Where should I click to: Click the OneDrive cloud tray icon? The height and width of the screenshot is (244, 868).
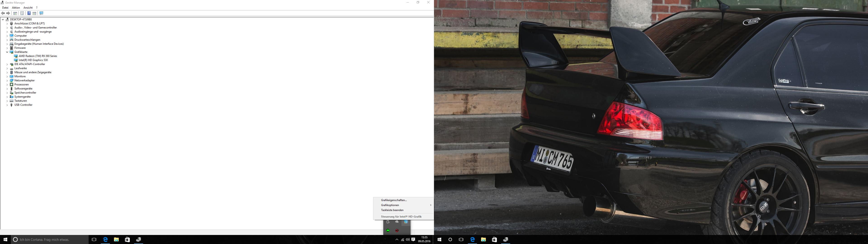click(397, 222)
